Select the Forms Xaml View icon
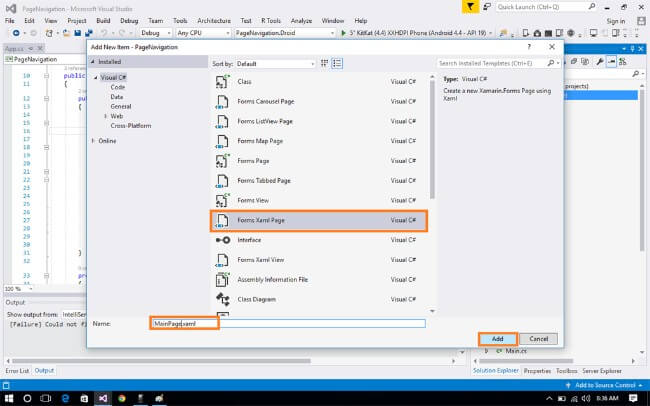Viewport: 650px width, 406px height. point(222,260)
